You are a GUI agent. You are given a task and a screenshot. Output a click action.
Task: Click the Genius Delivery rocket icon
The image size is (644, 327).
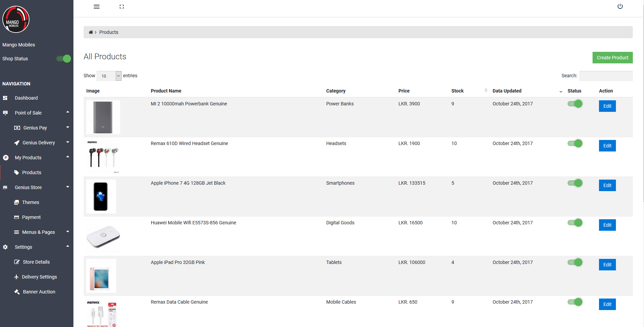(17, 143)
